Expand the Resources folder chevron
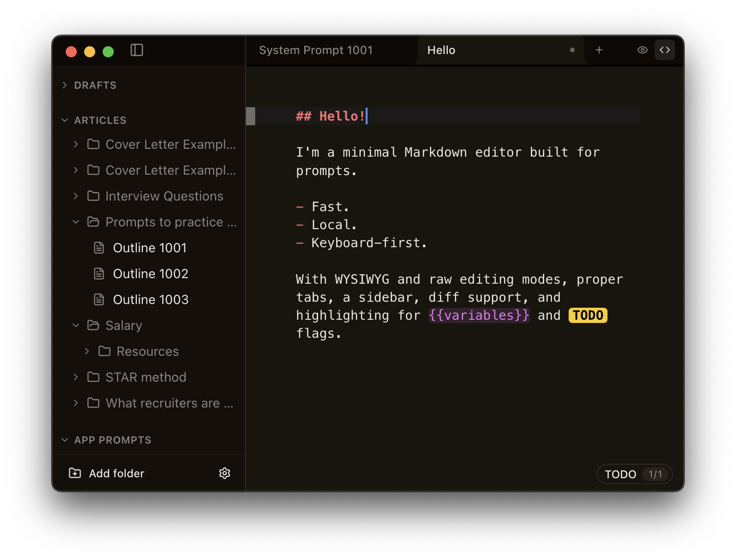 click(87, 351)
